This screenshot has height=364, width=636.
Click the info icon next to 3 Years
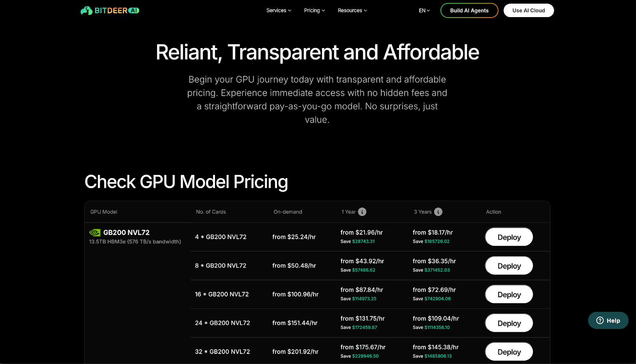point(438,212)
